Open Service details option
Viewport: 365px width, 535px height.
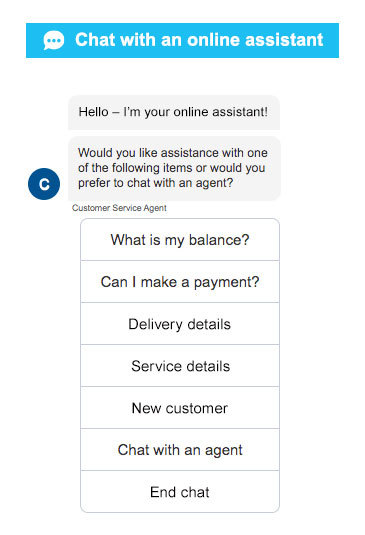(x=180, y=366)
